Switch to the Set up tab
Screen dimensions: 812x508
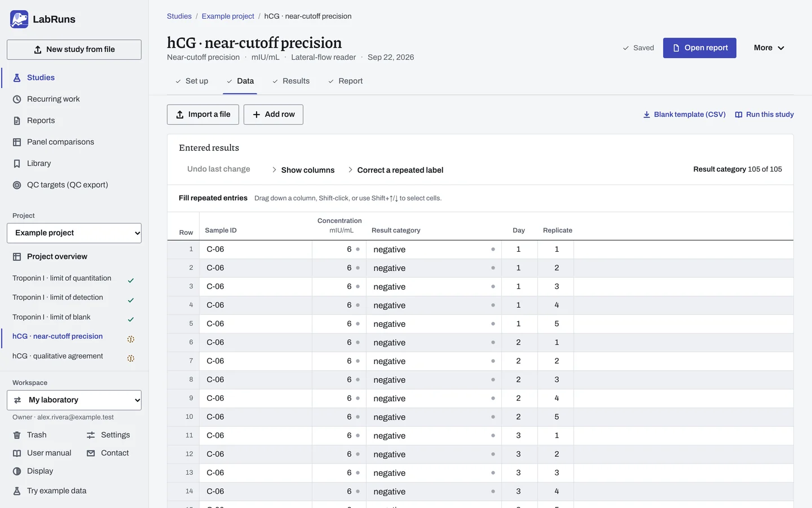click(192, 81)
